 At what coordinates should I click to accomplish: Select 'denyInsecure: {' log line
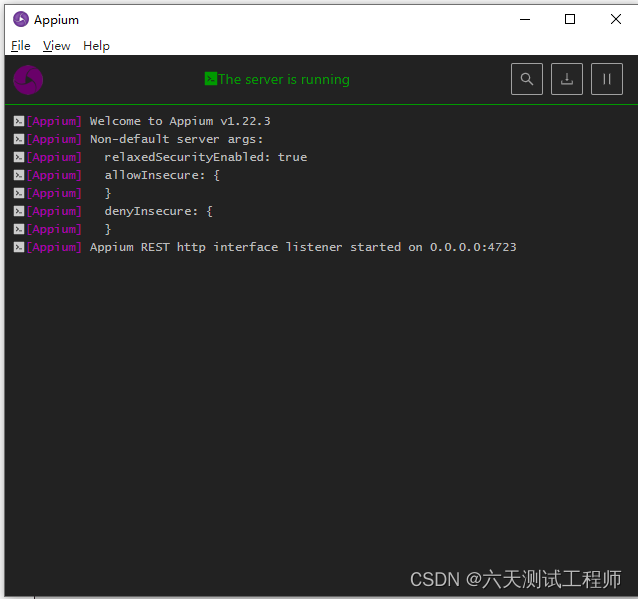159,211
